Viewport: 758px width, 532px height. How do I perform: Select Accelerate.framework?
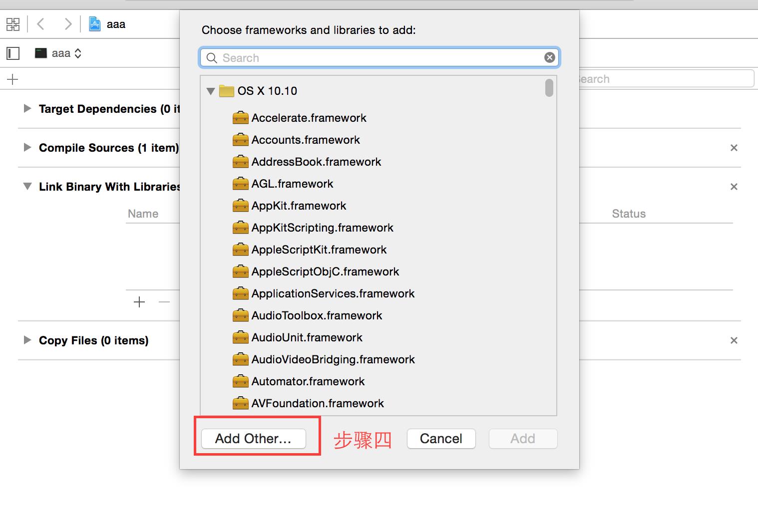(x=309, y=118)
